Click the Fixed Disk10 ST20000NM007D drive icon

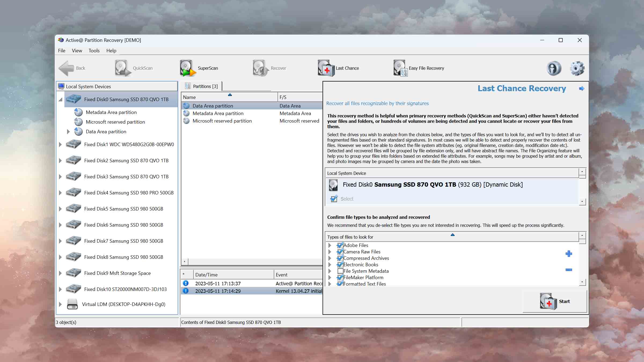pos(74,289)
